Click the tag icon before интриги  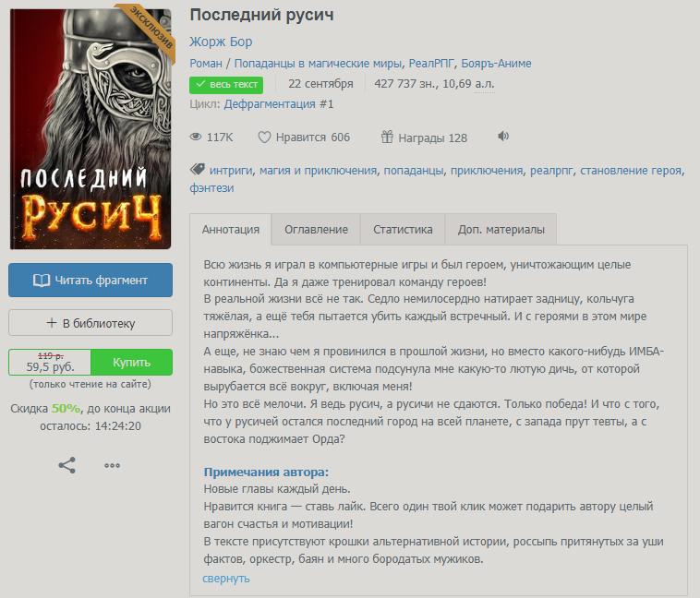pos(198,169)
